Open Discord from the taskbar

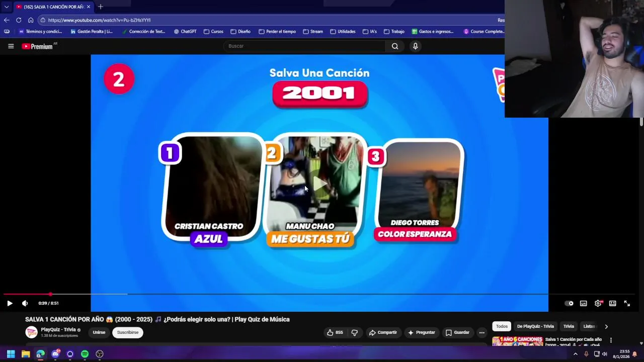click(x=55, y=354)
